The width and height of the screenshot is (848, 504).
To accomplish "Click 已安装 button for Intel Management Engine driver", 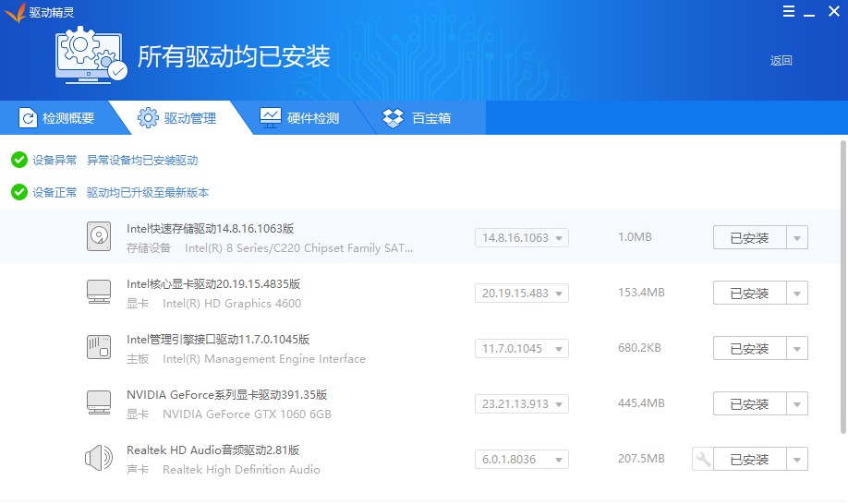I will (x=749, y=349).
